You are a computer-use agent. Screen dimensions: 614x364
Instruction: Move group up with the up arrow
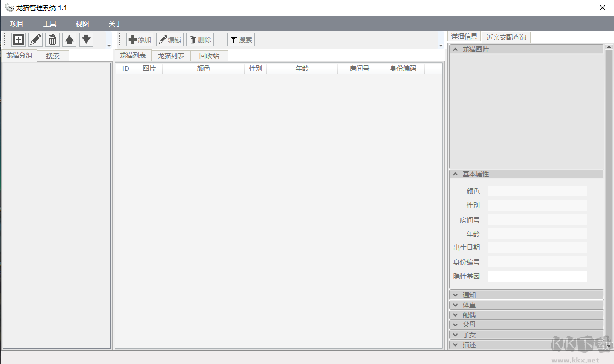[69, 39]
